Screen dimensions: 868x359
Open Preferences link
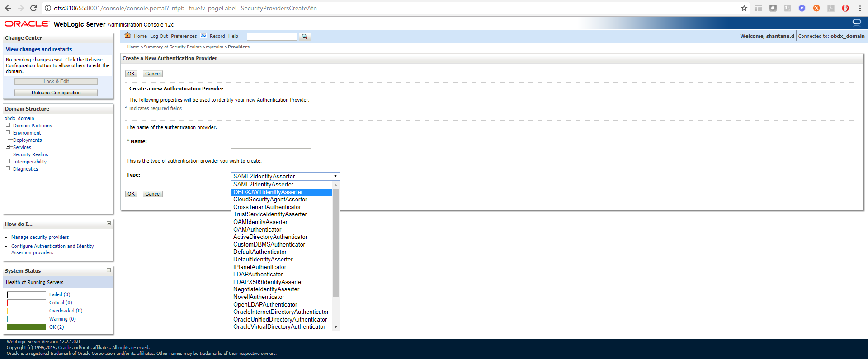(184, 36)
